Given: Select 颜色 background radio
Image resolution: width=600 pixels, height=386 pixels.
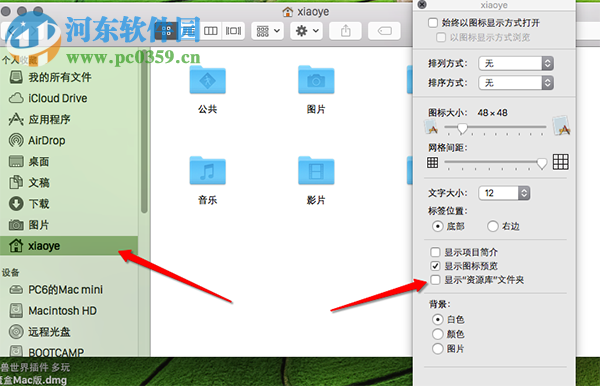Looking at the screenshot, I should tap(437, 334).
